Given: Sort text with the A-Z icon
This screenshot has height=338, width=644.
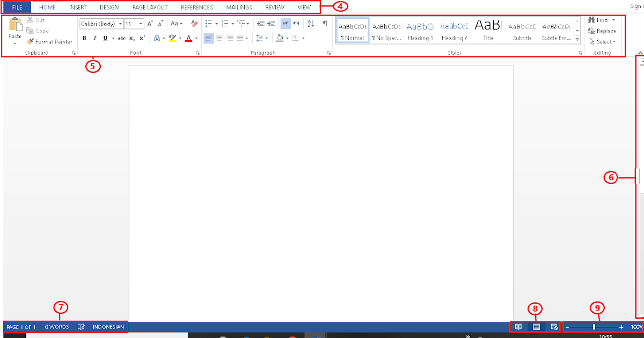Looking at the screenshot, I should [x=311, y=24].
